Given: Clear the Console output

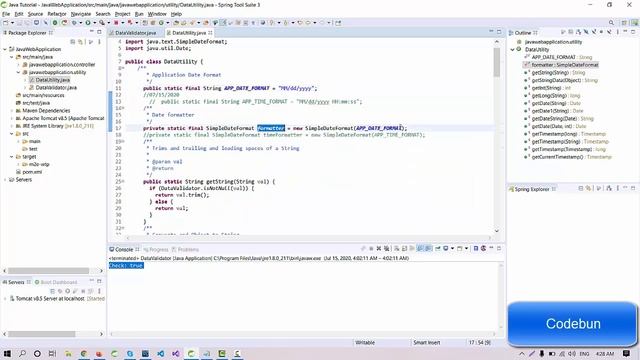Looking at the screenshot, I should coord(397,249).
